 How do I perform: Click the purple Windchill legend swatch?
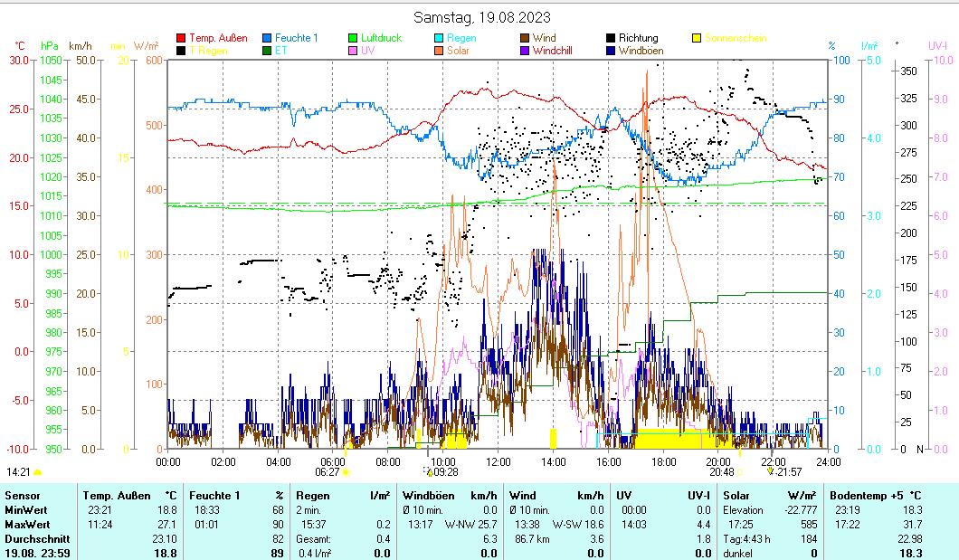[525, 51]
